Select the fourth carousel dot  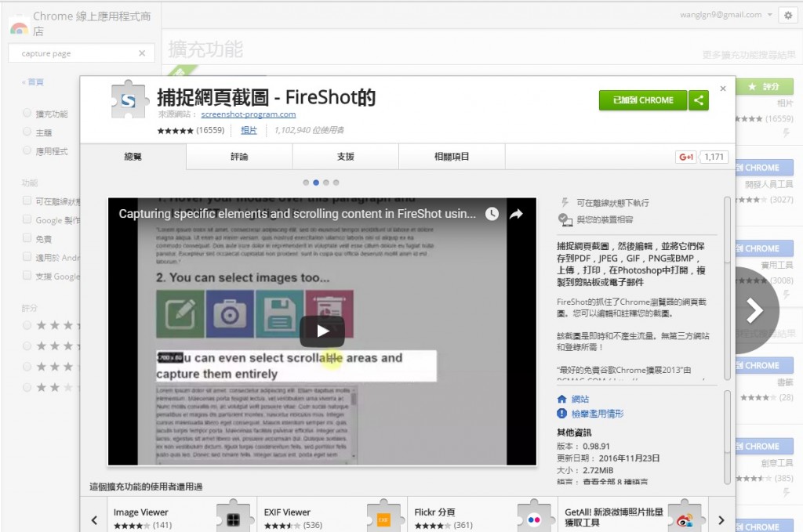(x=336, y=183)
